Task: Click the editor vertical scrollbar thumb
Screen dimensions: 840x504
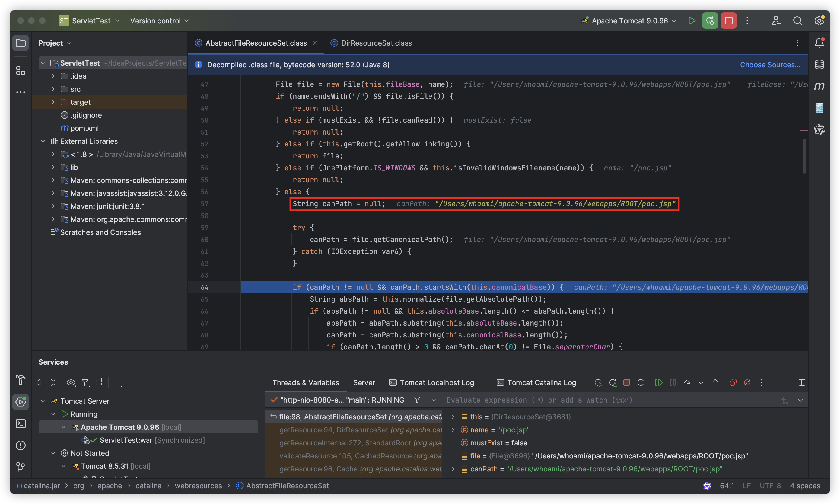Action: (804, 156)
